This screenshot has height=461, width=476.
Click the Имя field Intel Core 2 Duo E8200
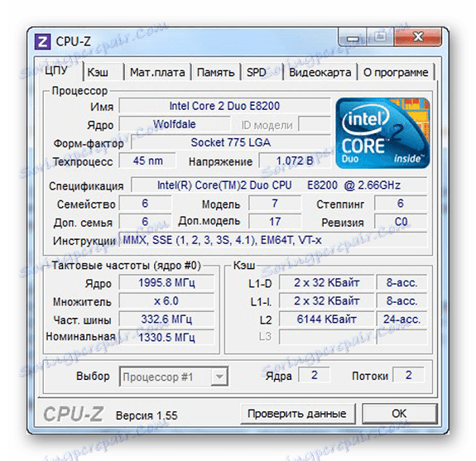point(224,106)
